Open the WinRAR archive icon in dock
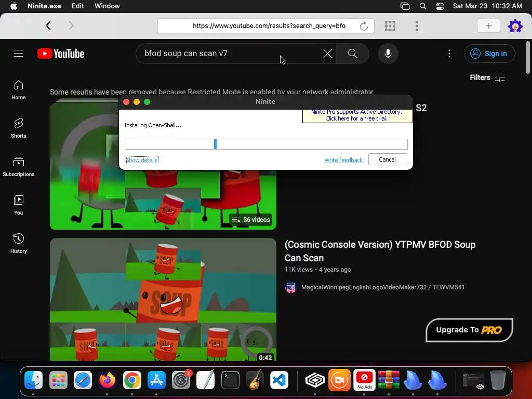 (x=389, y=380)
